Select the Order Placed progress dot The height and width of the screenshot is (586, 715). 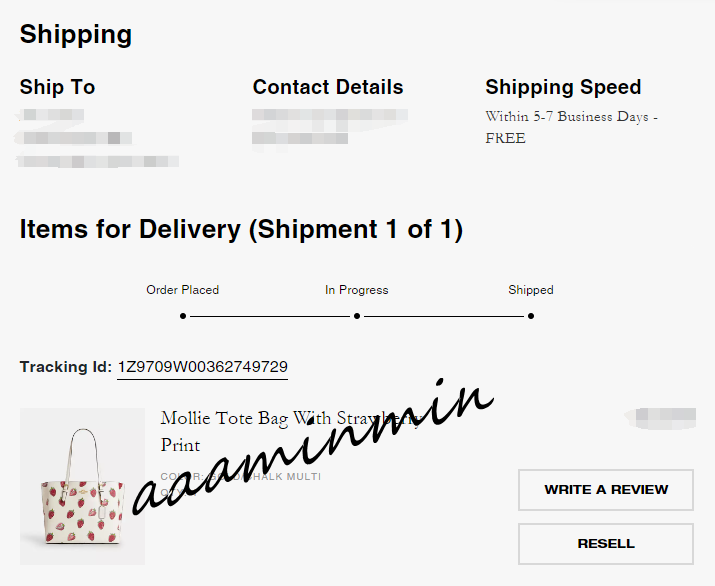coord(183,316)
